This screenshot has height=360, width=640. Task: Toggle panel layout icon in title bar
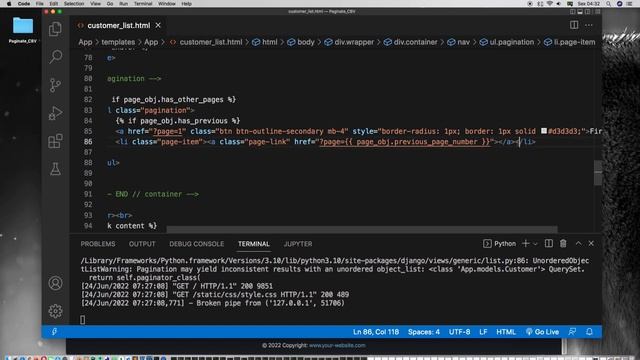(x=580, y=12)
